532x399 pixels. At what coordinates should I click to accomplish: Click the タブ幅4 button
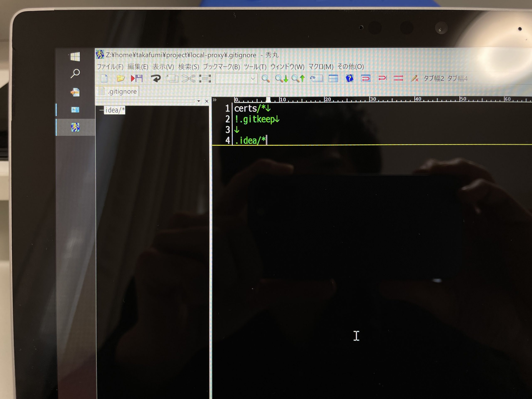pos(457,78)
